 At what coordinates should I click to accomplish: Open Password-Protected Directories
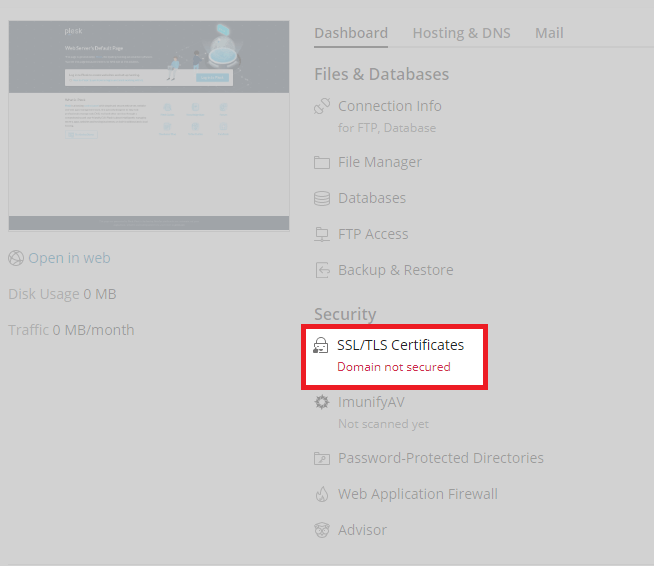[441, 458]
